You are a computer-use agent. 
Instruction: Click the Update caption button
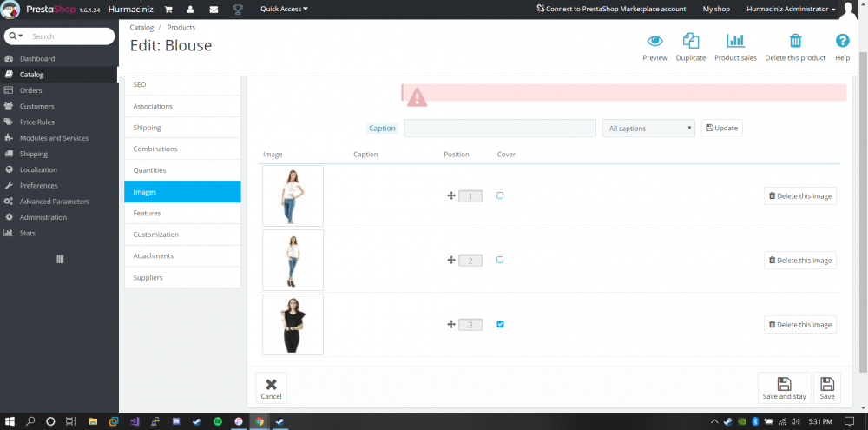pos(722,128)
